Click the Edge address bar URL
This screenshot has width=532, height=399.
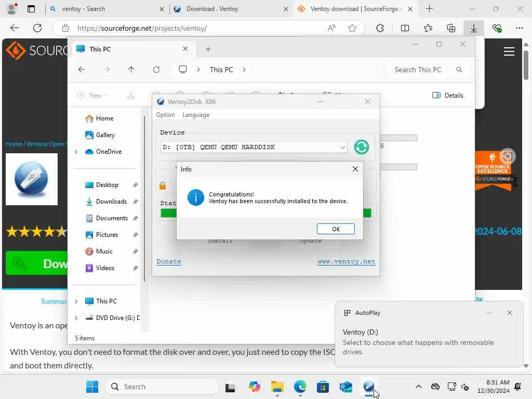point(142,28)
